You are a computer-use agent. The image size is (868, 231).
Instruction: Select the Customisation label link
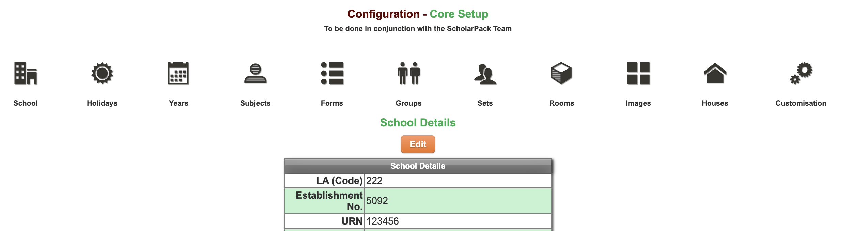tap(801, 103)
